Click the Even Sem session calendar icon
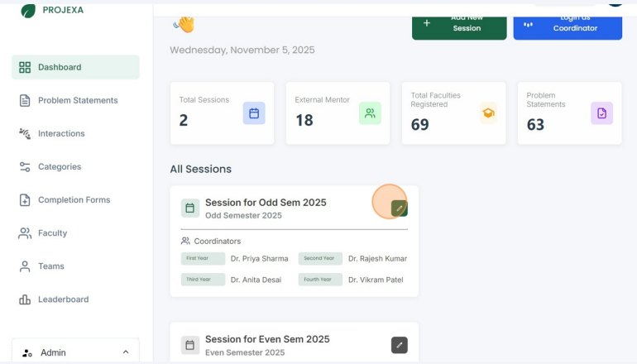This screenshot has width=637, height=364. (x=189, y=345)
